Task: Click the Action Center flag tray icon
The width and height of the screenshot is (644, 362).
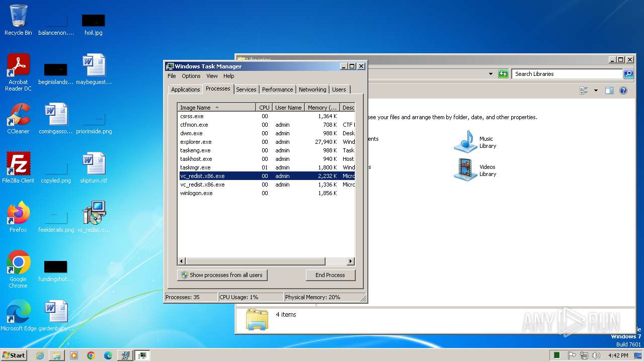Action: 572,355
